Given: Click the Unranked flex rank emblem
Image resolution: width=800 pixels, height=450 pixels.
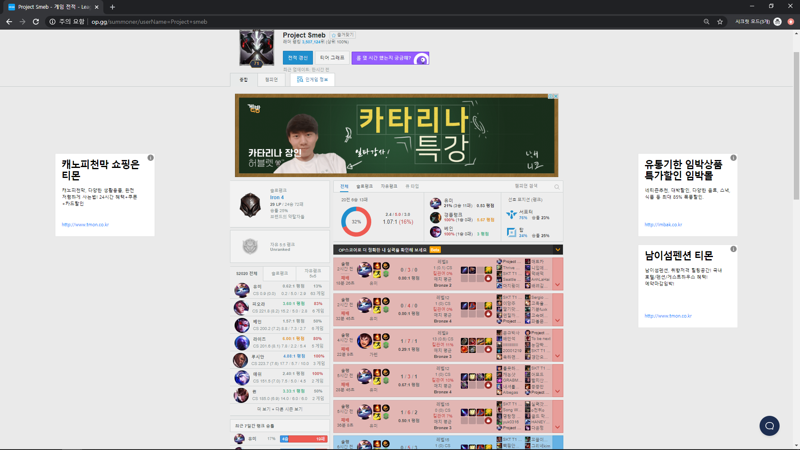Looking at the screenshot, I should click(x=250, y=246).
